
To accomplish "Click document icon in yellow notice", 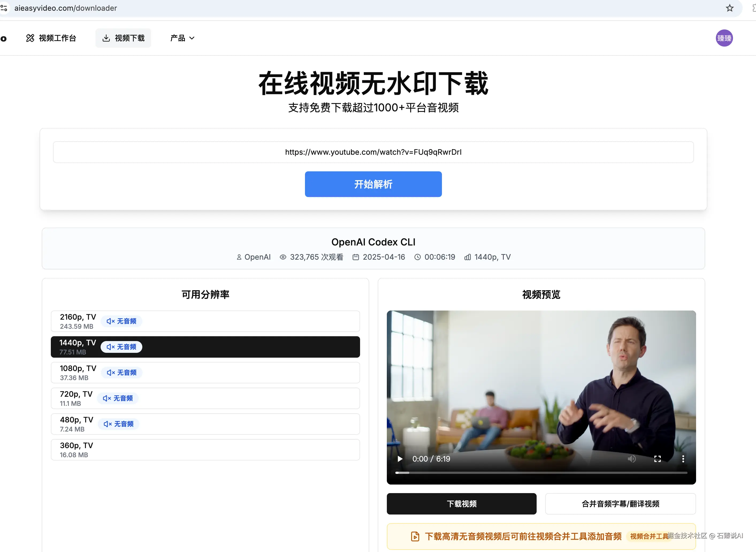I will click(x=415, y=536).
